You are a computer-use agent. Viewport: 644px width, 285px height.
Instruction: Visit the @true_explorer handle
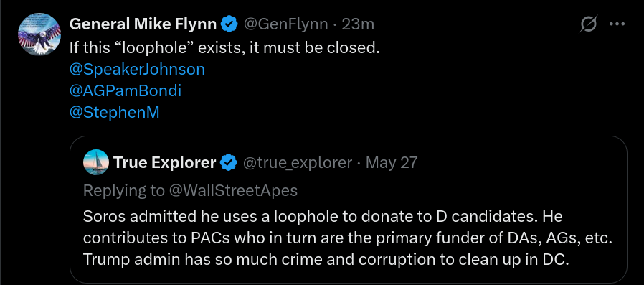tap(298, 163)
